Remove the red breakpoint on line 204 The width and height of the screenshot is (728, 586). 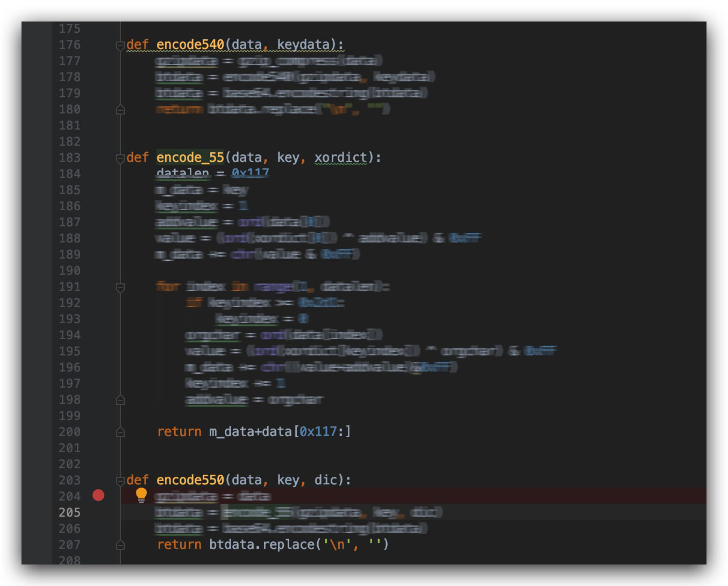pos(98,495)
